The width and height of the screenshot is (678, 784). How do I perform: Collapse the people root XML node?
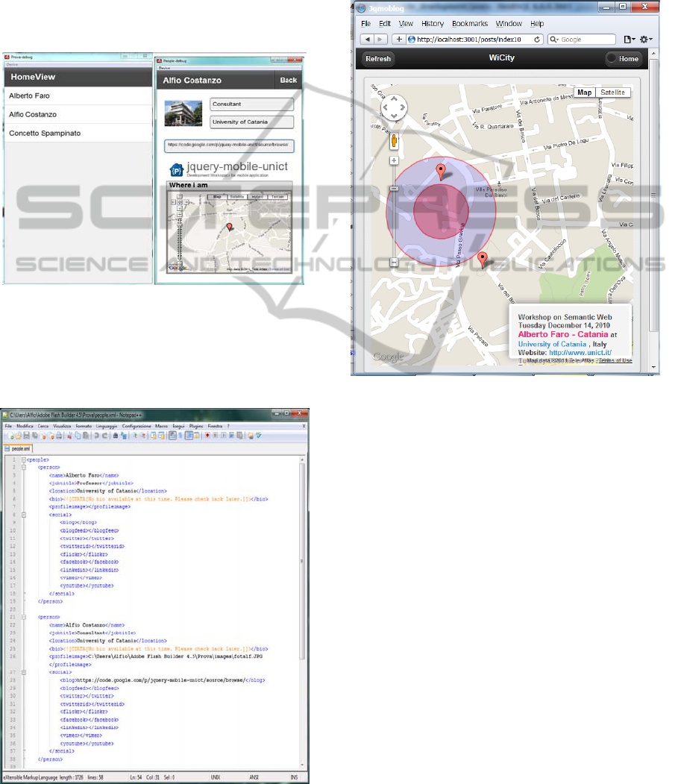pos(23,460)
